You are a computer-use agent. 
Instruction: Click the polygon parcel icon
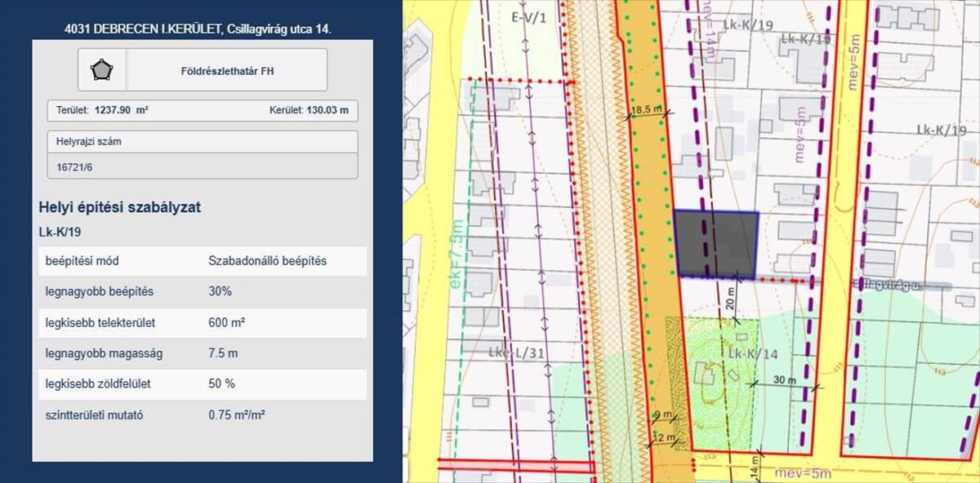[x=102, y=70]
